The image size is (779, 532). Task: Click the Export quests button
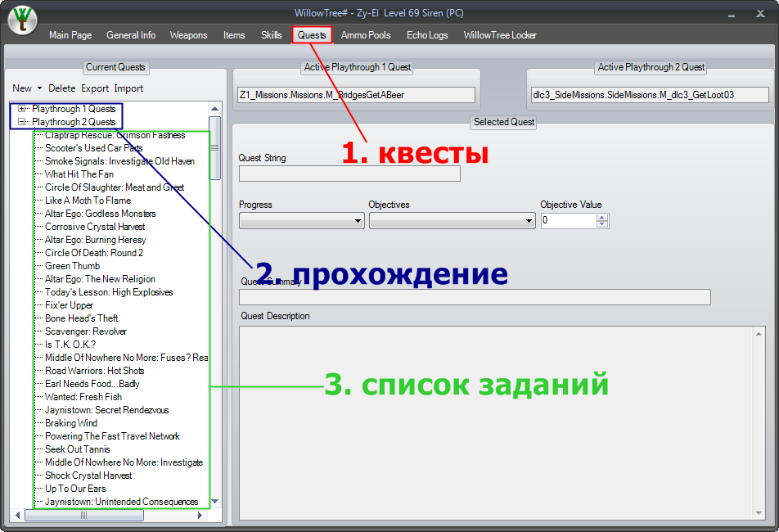pos(95,88)
